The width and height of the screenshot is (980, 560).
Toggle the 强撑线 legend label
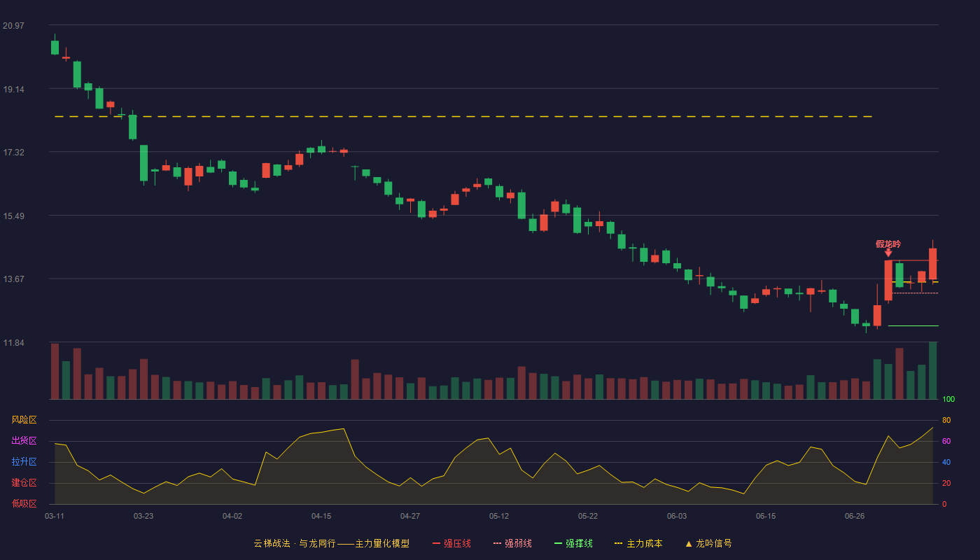click(x=579, y=543)
